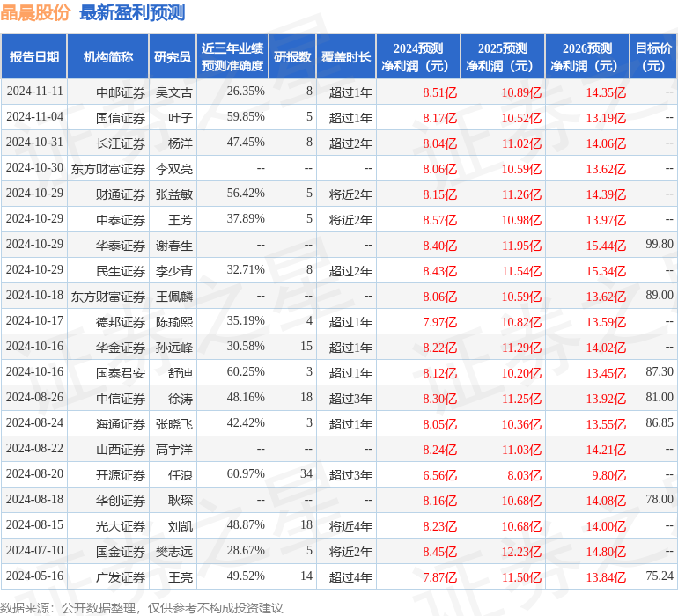Select the 研报数 column header
Viewport: 678px width, 616px height.
(x=292, y=57)
